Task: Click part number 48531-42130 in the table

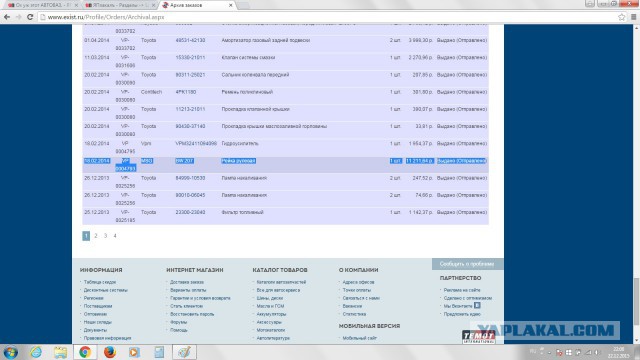Action: [x=190, y=40]
